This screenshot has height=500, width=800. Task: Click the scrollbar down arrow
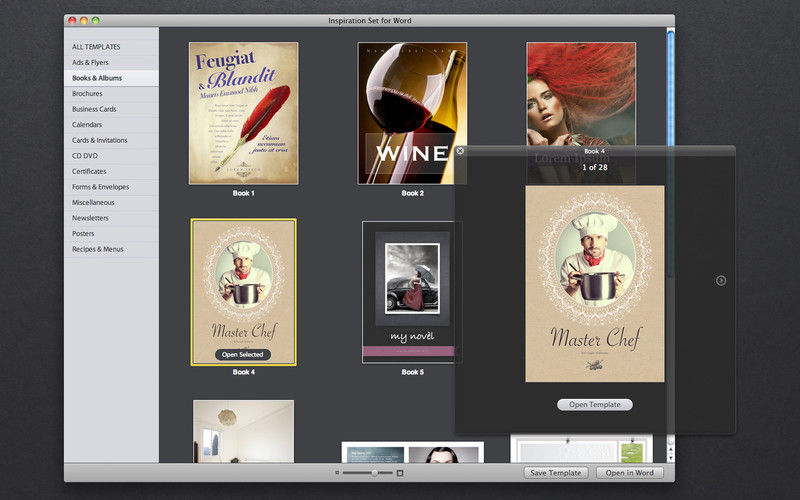(670, 458)
